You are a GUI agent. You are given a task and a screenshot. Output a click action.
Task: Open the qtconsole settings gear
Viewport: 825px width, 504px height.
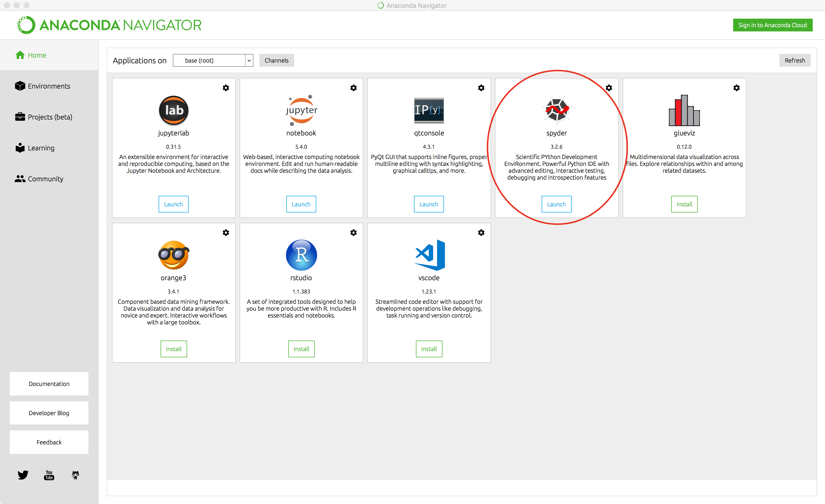pos(481,88)
